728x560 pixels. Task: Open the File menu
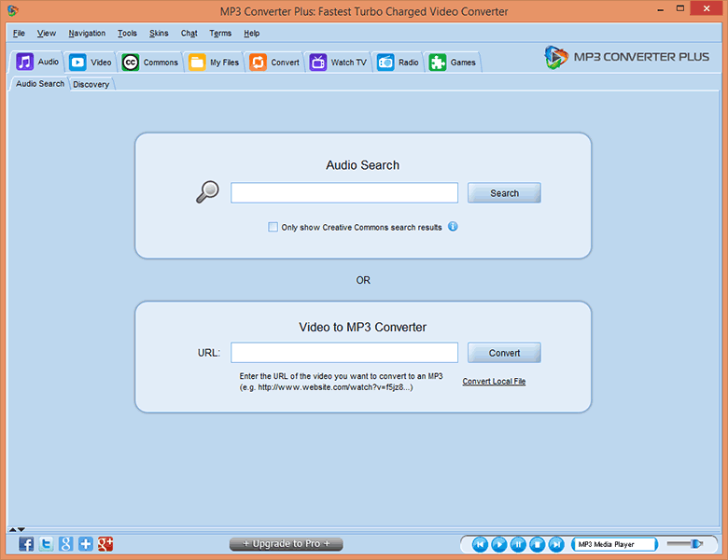coord(19,34)
